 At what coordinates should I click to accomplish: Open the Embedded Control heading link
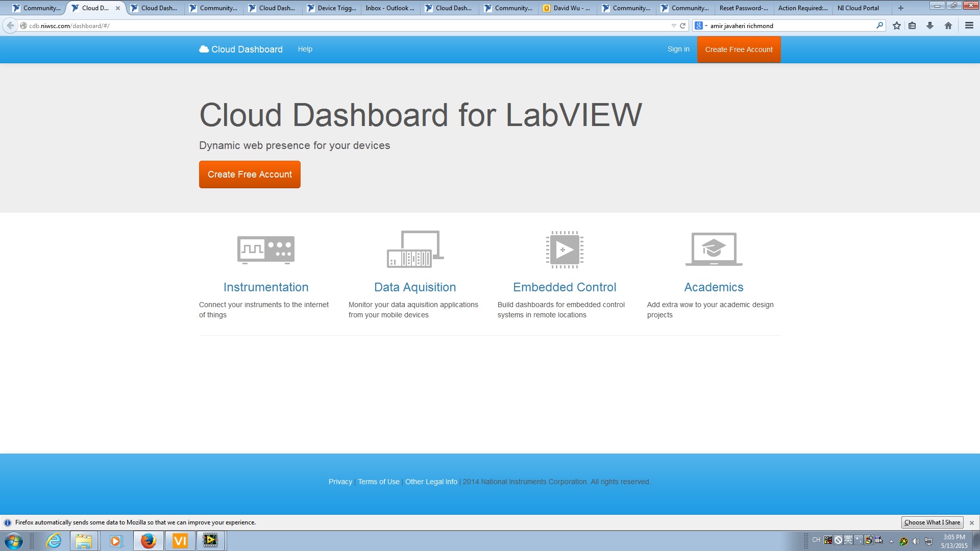(x=565, y=287)
